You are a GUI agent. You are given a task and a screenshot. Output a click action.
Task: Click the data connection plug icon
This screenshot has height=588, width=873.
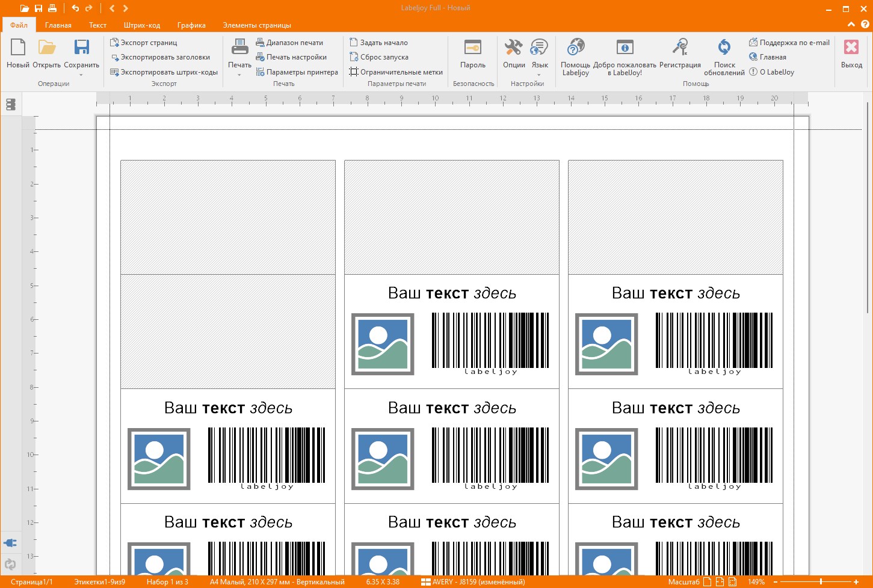10,543
